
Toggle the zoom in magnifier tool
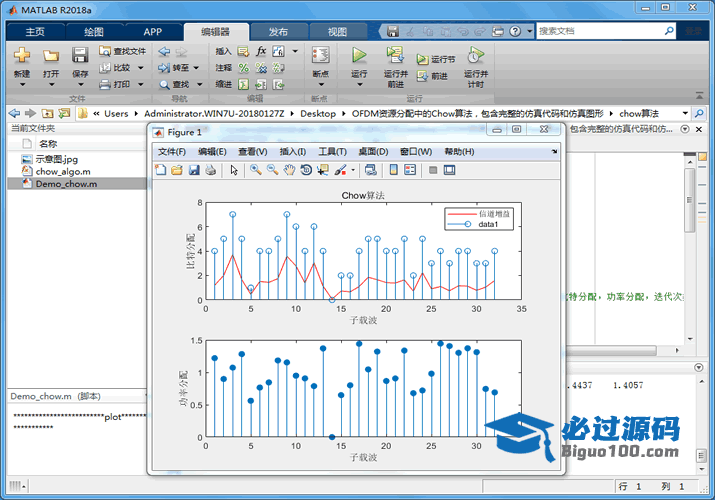pos(256,170)
